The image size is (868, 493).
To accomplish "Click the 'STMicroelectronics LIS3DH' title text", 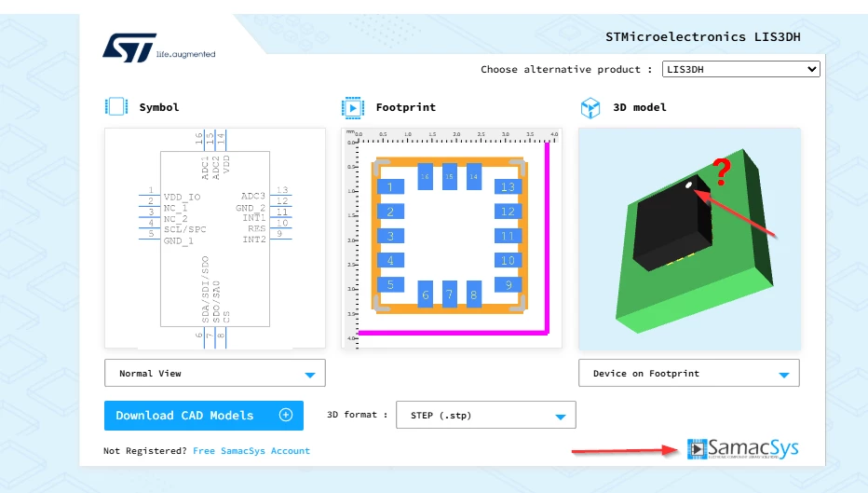I will coord(702,37).
